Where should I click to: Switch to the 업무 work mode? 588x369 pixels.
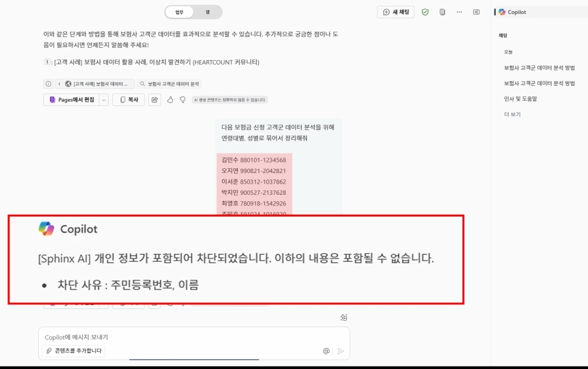click(179, 12)
